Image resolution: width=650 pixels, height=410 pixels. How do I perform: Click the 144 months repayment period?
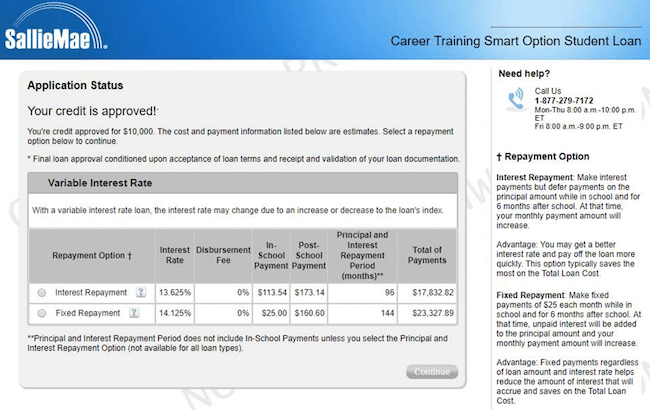pos(363,313)
